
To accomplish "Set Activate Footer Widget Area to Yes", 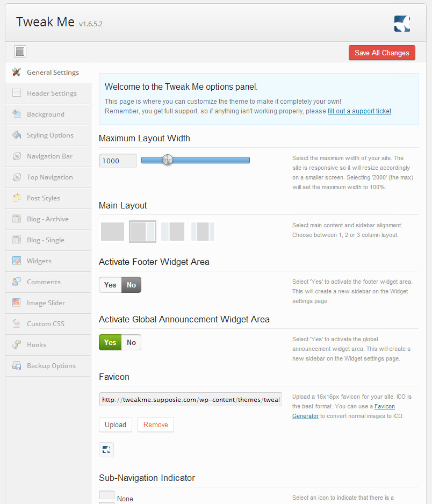I will [x=110, y=285].
